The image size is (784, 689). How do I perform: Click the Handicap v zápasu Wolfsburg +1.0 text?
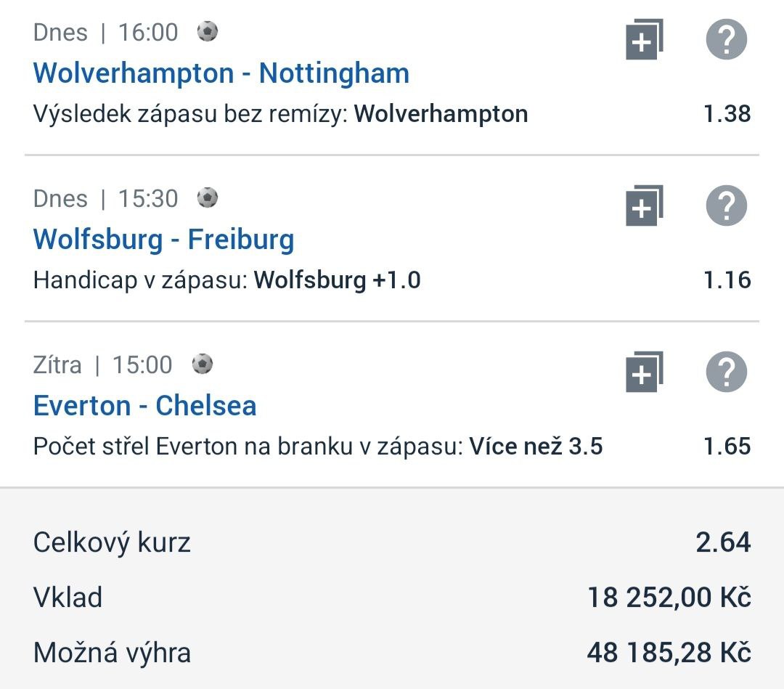(x=227, y=280)
